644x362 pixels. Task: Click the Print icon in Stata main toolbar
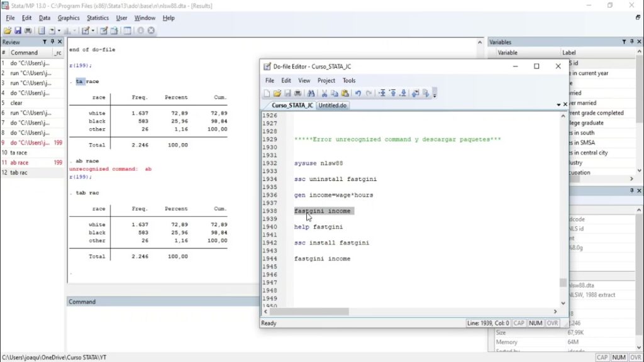tap(28, 30)
